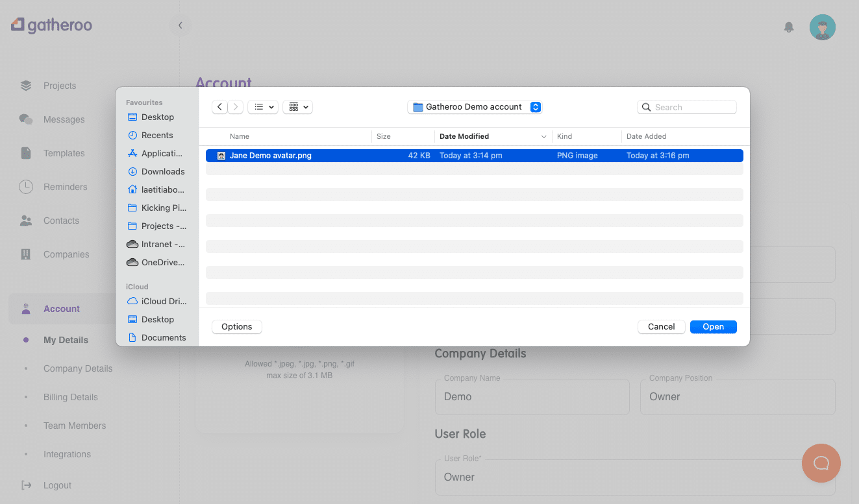Click the Account person icon
This screenshot has width=859, height=504.
point(26,309)
